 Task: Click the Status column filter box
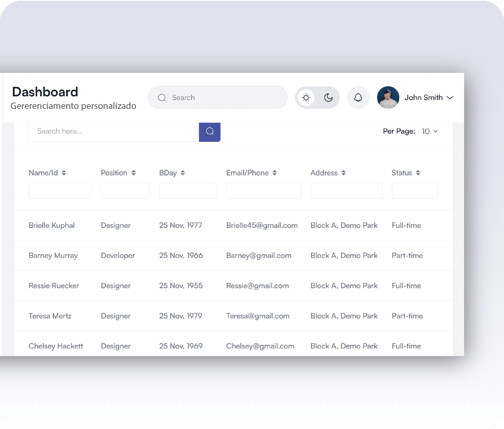click(x=415, y=191)
